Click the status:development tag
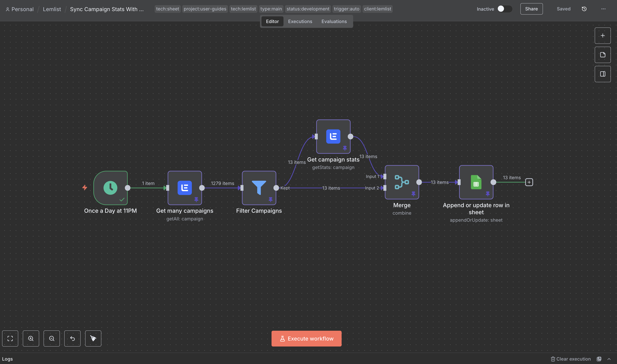The image size is (617, 364). pos(308,9)
